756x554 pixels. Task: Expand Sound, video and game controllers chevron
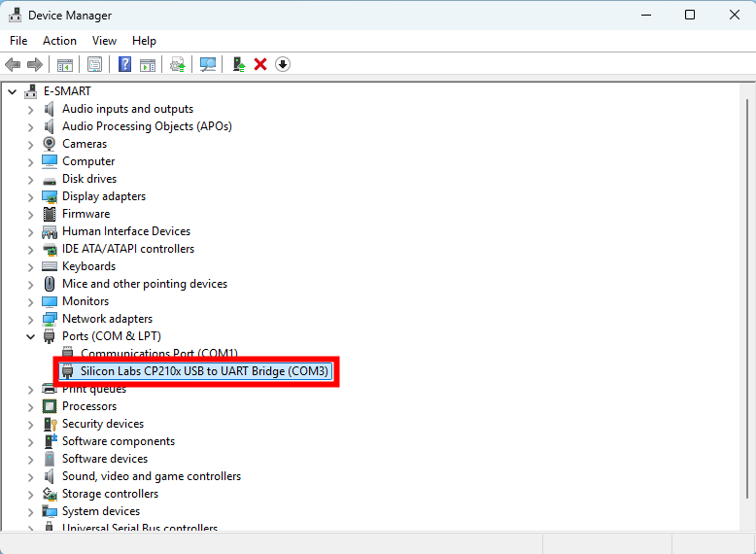tap(31, 477)
